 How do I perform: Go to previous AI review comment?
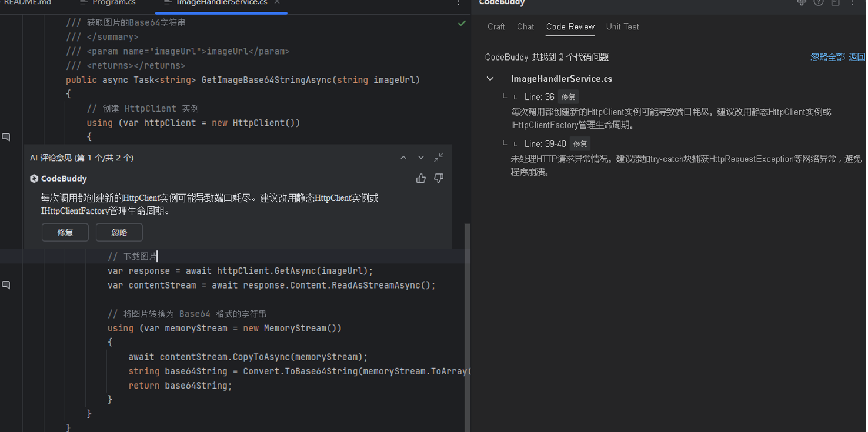coord(403,158)
